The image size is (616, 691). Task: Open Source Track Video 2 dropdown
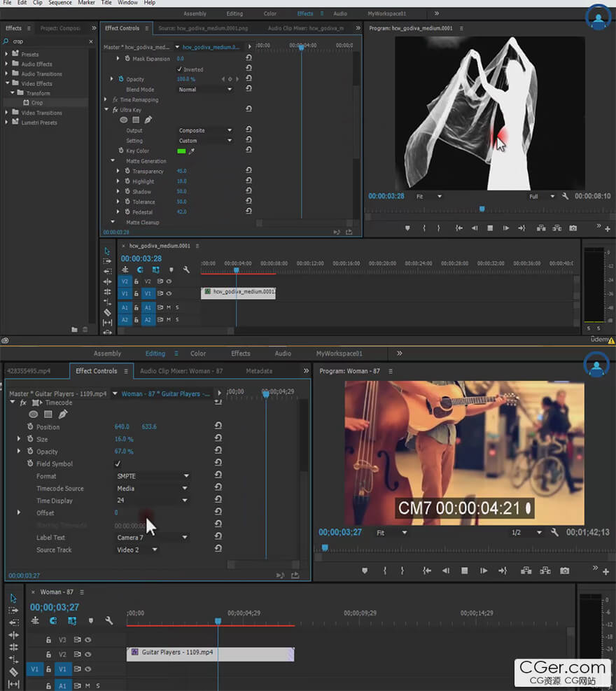pos(137,550)
